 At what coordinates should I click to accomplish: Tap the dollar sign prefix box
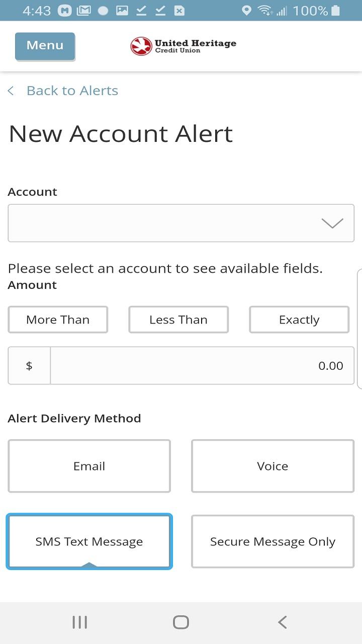[x=29, y=366]
